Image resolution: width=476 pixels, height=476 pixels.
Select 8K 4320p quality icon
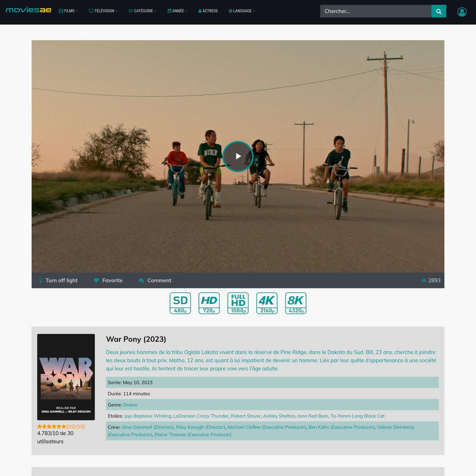pos(296,303)
